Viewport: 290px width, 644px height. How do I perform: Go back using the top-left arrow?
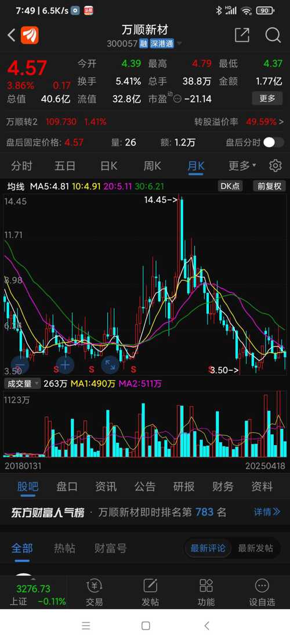pos(11,35)
